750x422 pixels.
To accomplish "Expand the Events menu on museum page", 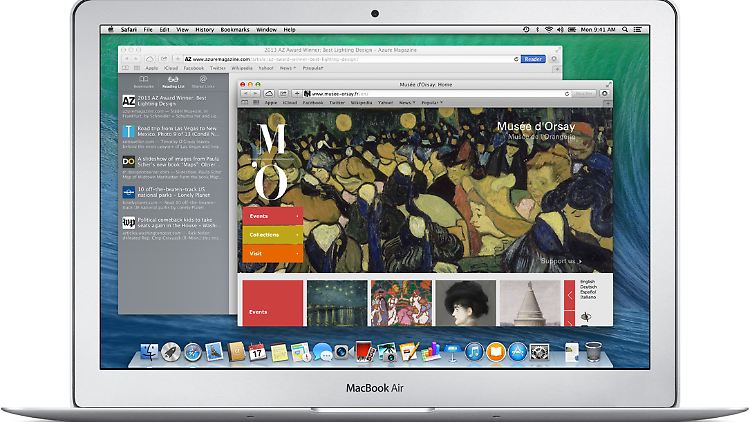I will tap(271, 216).
